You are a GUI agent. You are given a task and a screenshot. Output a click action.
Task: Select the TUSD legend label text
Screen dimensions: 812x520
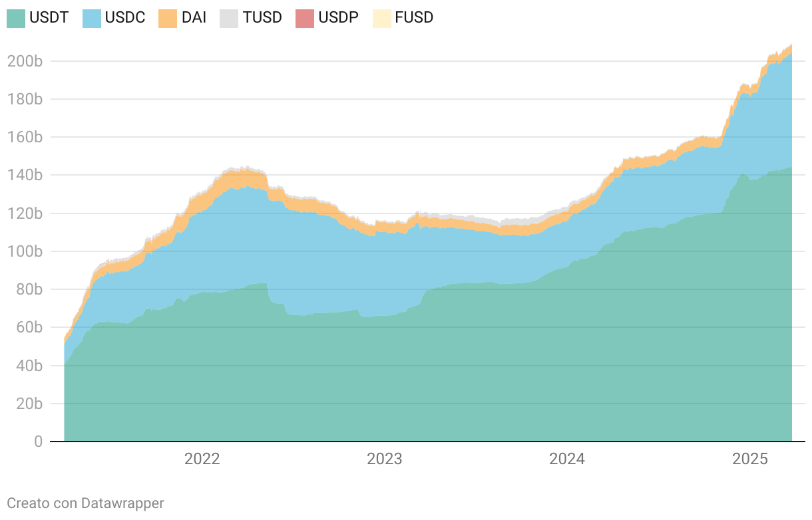(262, 18)
